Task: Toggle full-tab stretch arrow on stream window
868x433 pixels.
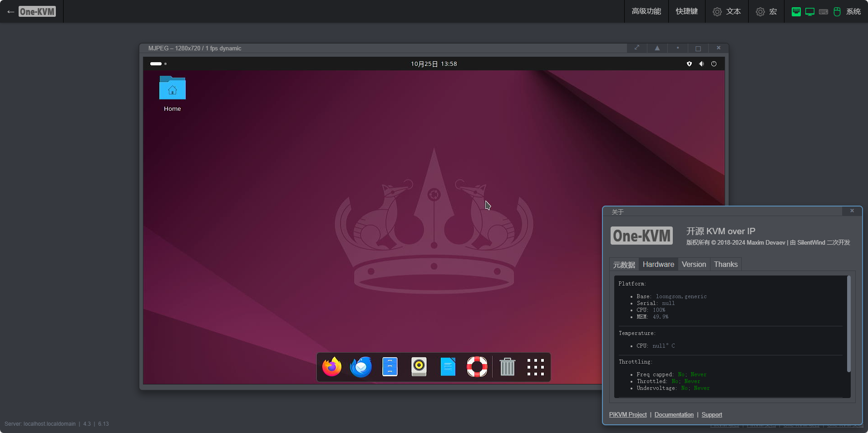Action: (x=637, y=48)
